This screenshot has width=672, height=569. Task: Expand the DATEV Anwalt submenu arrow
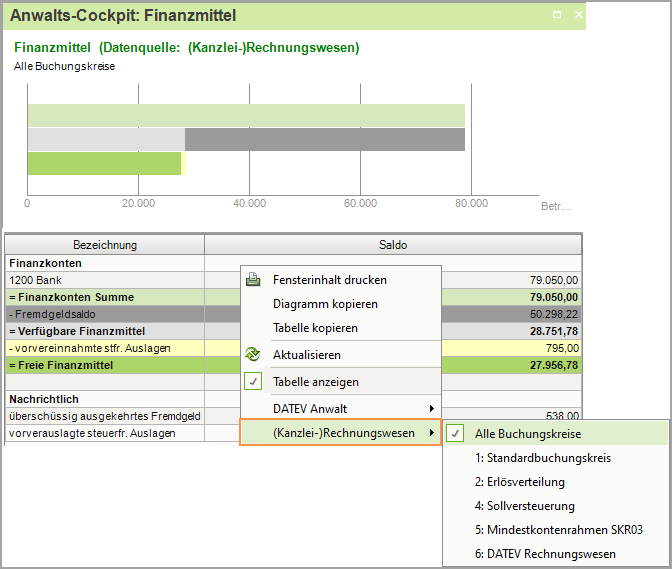432,408
